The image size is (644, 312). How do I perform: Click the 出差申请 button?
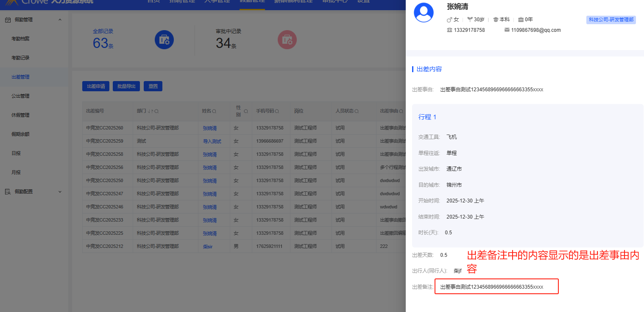tap(96, 86)
